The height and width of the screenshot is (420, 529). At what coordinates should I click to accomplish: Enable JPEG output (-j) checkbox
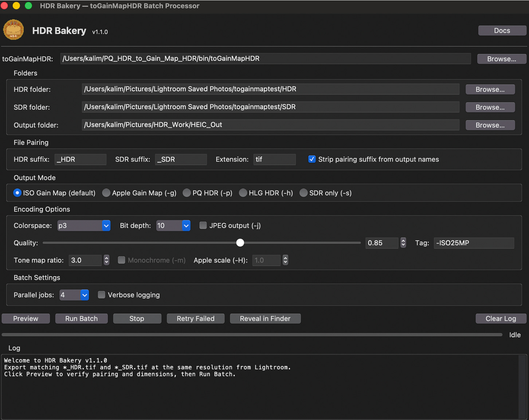click(203, 225)
